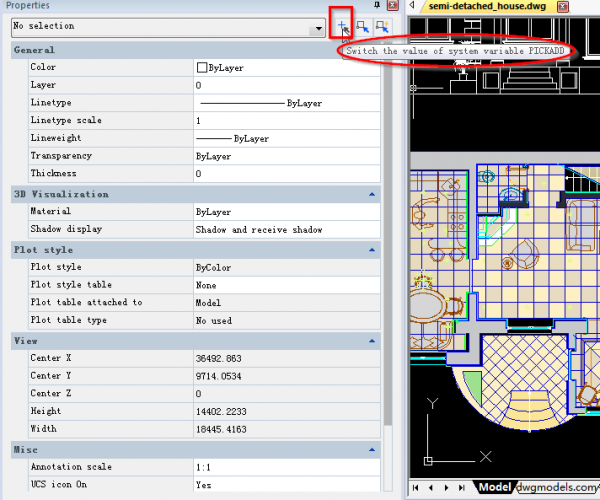Image resolution: width=600 pixels, height=500 pixels.
Task: Click the Color ByLayer swatch
Action: point(202,68)
